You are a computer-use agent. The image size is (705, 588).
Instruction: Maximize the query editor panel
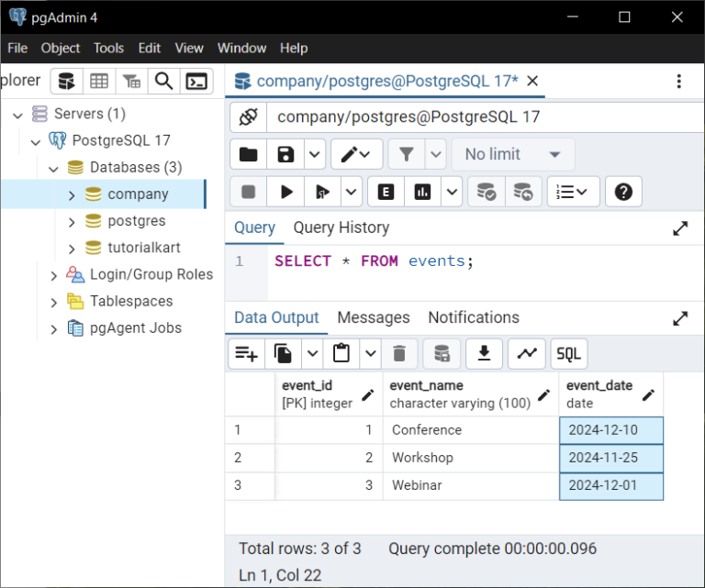click(x=680, y=228)
